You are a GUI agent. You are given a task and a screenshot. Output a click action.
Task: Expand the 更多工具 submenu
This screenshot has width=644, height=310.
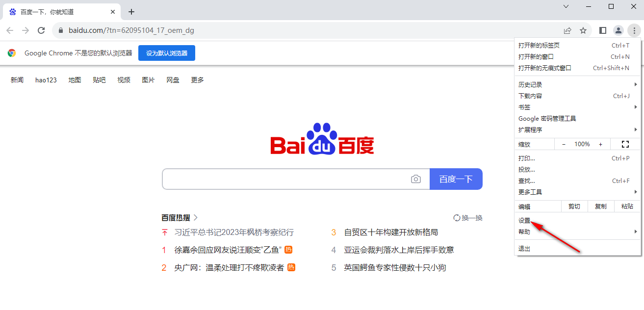[x=578, y=192]
